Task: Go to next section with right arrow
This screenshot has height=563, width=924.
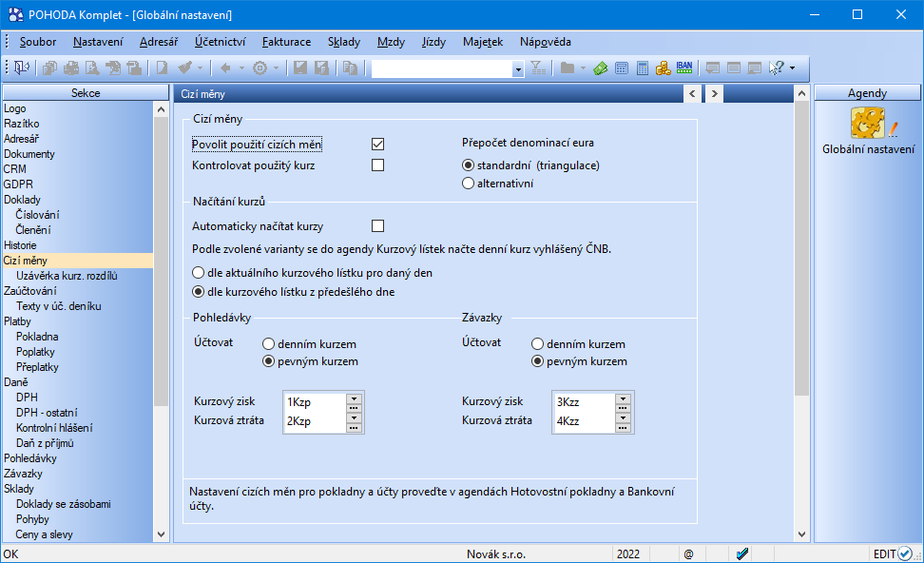Action: [x=714, y=93]
